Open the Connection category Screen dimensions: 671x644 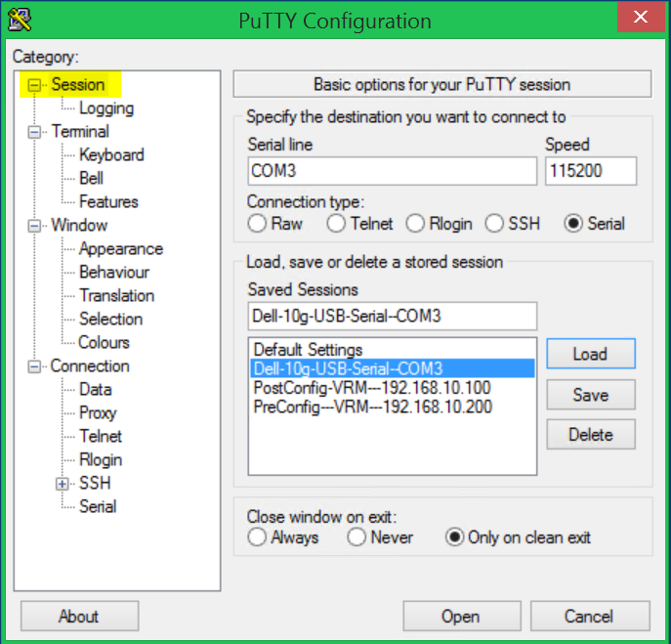click(x=90, y=366)
